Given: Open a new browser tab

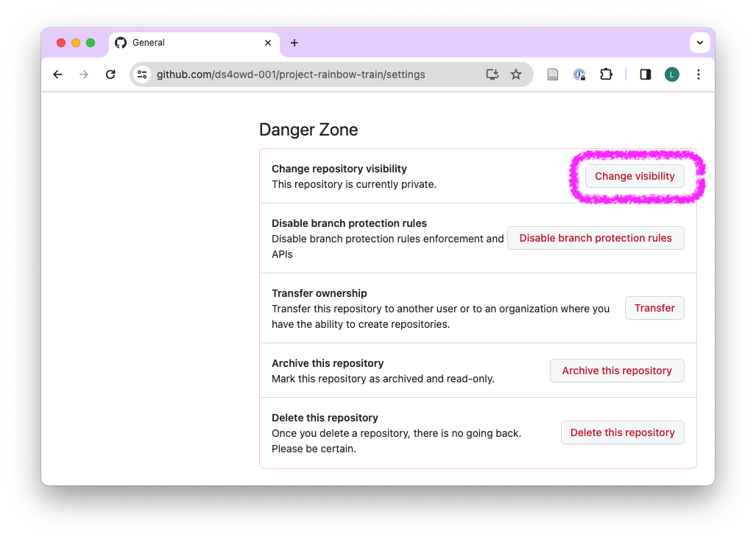Looking at the screenshot, I should pos(294,43).
